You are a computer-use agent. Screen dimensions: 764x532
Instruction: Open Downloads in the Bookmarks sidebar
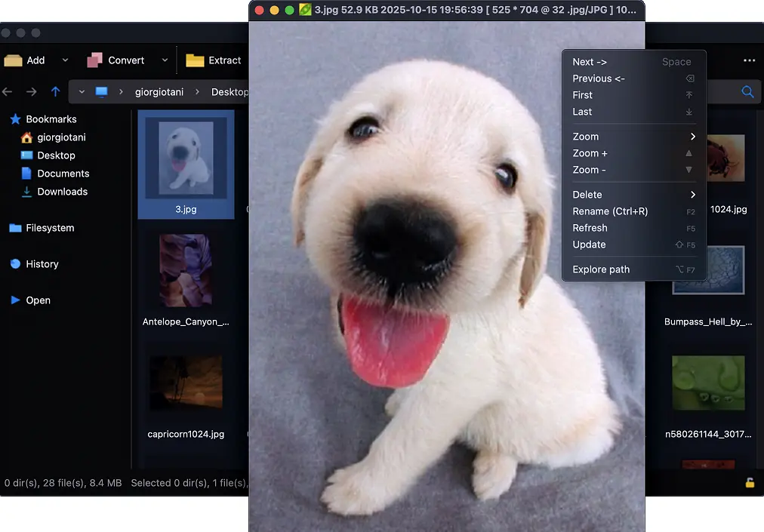click(x=62, y=192)
